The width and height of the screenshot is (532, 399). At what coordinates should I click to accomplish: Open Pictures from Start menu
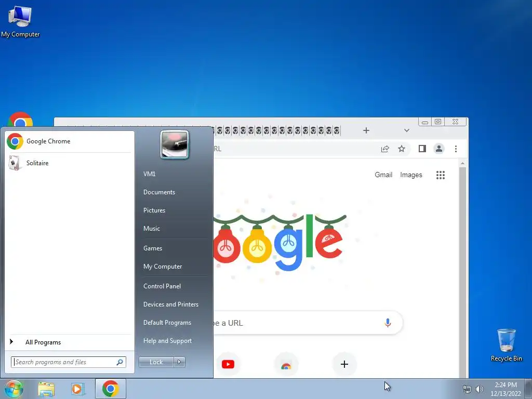154,210
